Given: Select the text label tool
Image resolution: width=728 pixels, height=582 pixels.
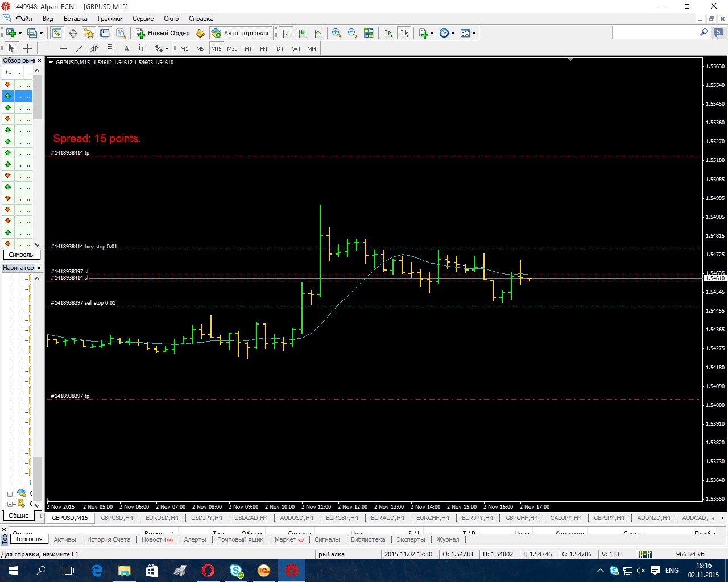Looking at the screenshot, I should [x=143, y=48].
